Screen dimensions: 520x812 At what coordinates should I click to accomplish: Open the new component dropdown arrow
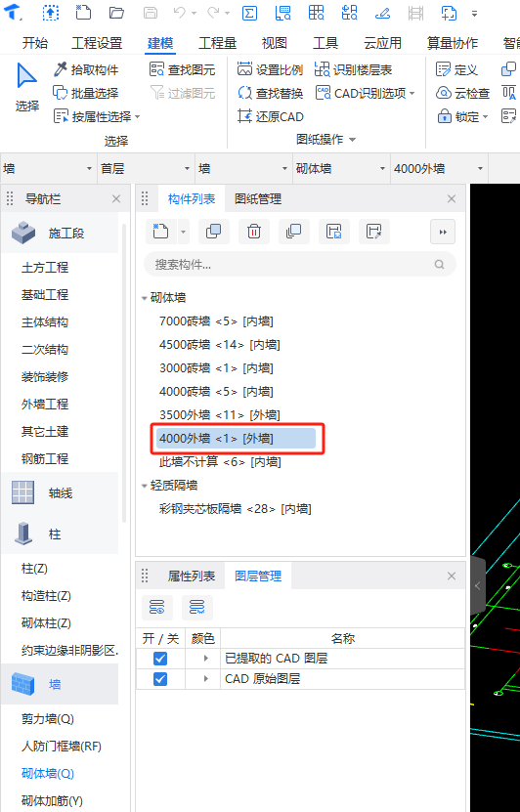click(183, 232)
